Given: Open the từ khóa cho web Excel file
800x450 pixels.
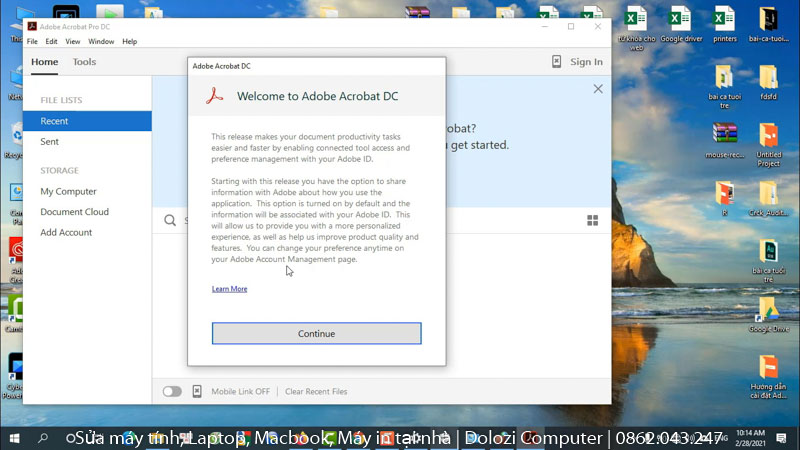Looking at the screenshot, I should coord(636,28).
